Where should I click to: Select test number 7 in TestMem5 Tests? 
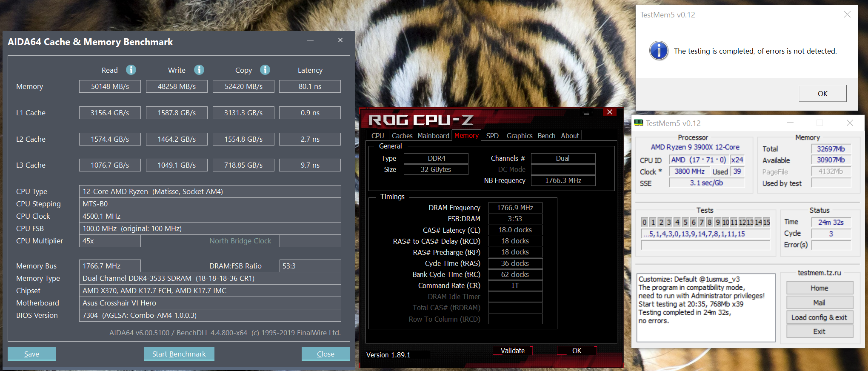coord(702,222)
